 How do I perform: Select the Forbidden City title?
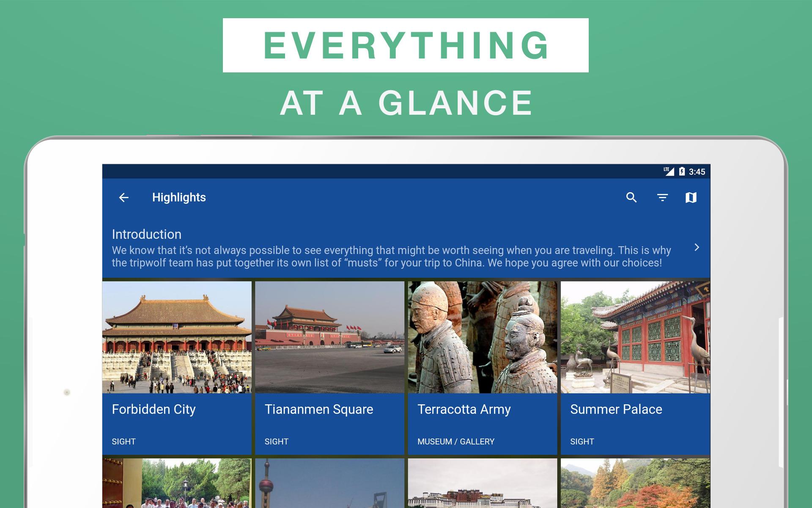154,409
